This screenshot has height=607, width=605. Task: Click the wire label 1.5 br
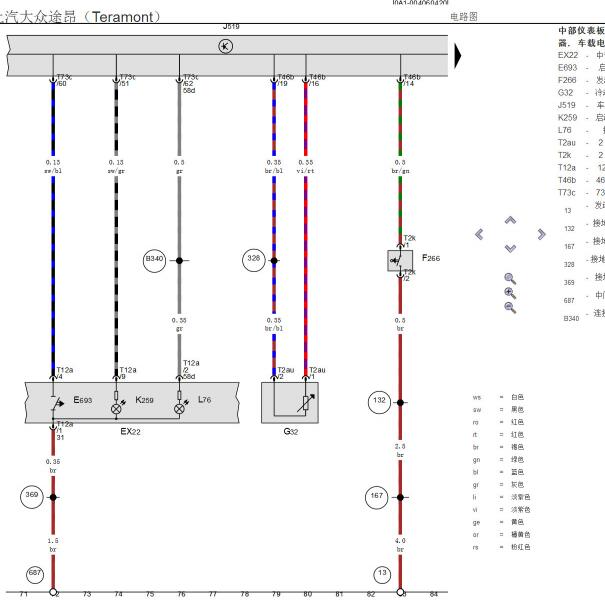53,545
